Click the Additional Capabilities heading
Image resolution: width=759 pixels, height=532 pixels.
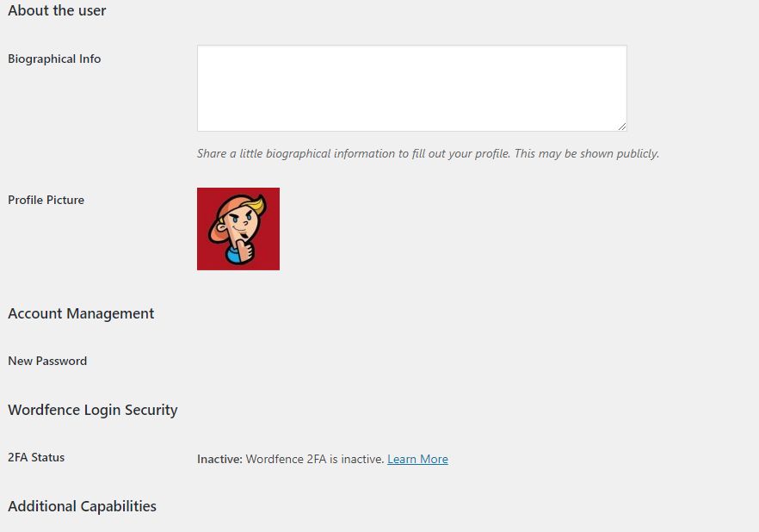82,506
